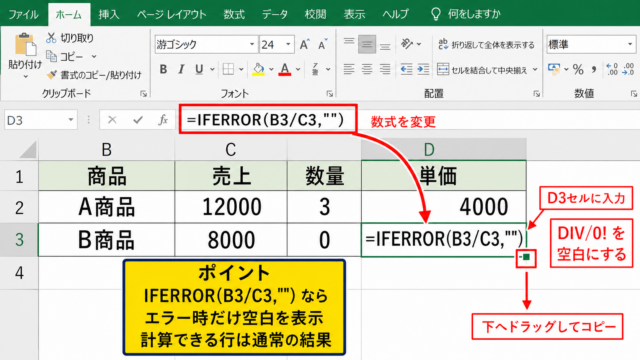
Task: Open the Font group dialog launcher
Action: click(x=330, y=94)
